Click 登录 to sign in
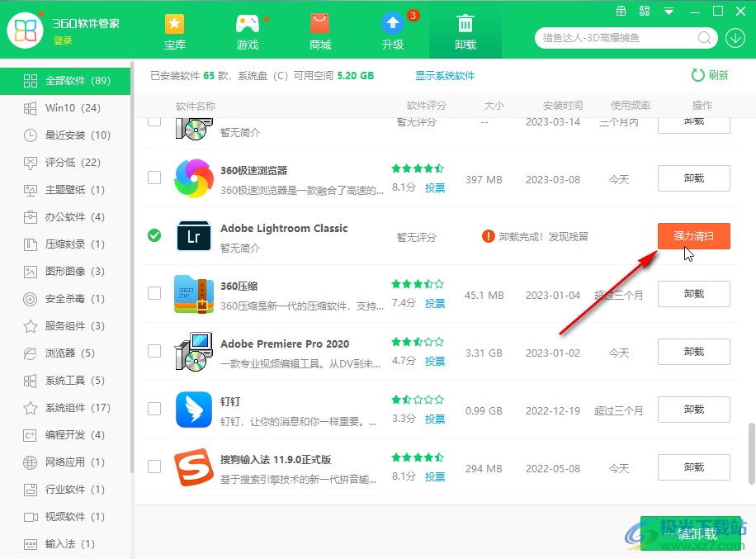Image resolution: width=756 pixels, height=559 pixels. point(63,40)
